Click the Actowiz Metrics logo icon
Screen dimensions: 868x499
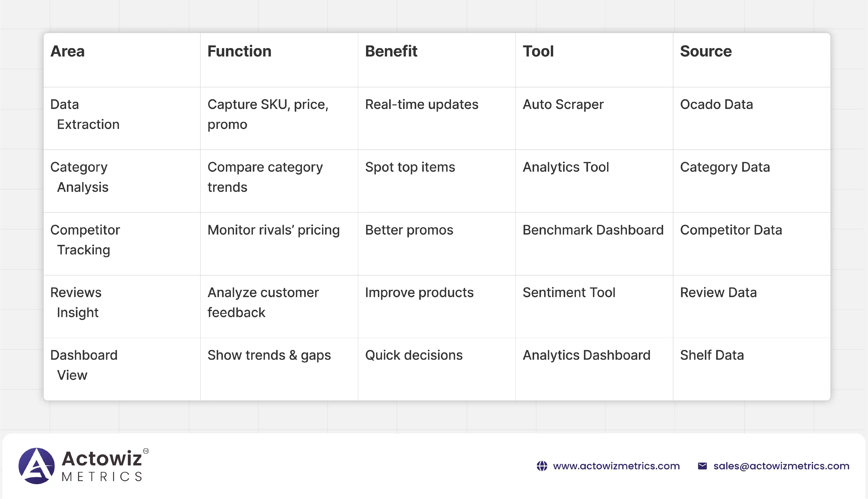(36, 466)
